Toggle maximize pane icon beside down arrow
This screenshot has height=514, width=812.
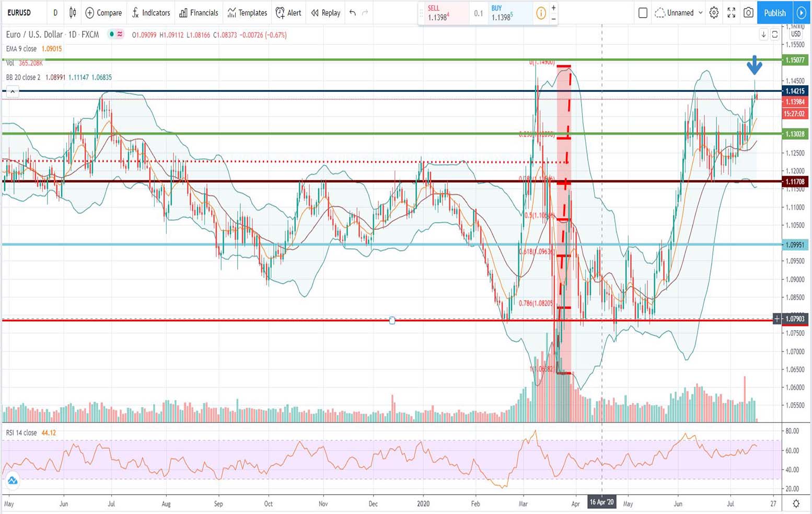[x=775, y=34]
